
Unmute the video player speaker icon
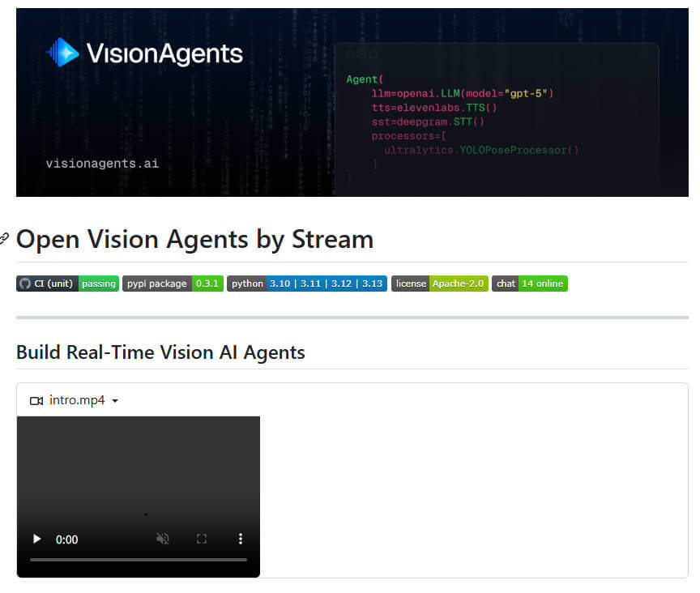(x=163, y=539)
